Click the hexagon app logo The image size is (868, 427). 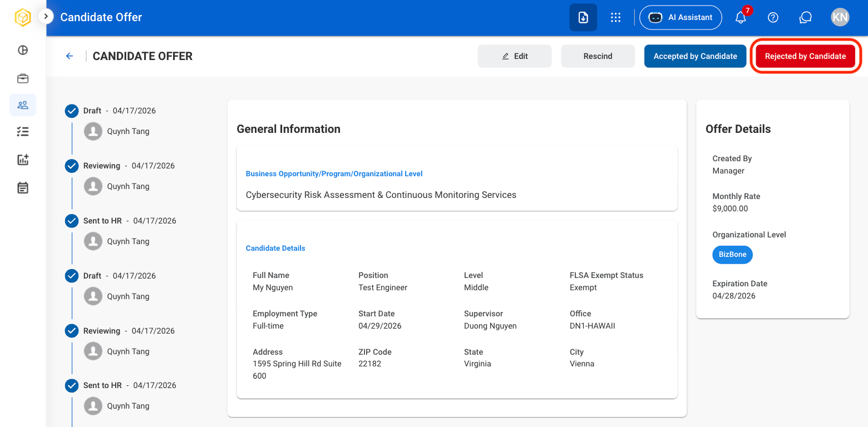pos(23,17)
